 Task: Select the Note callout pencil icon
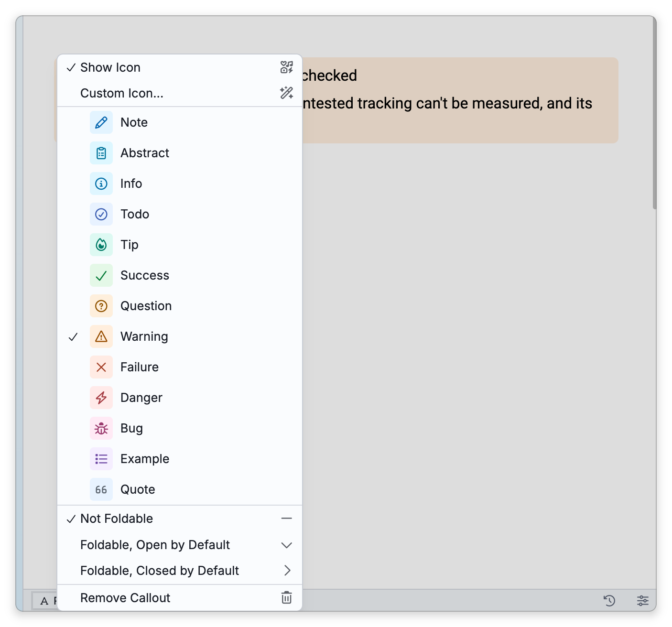coord(101,122)
